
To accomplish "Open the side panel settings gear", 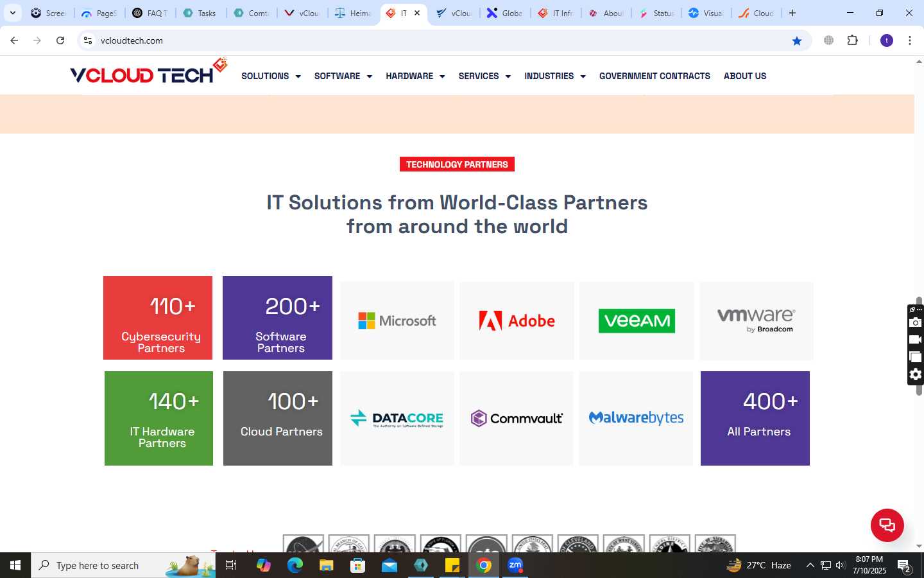I will 916,374.
